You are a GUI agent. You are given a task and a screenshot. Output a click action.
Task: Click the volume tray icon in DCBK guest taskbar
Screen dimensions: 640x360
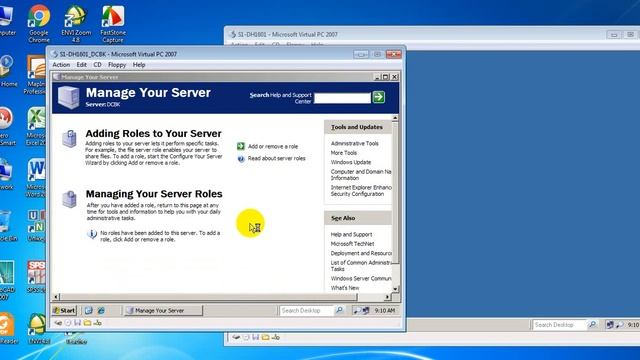(357, 311)
